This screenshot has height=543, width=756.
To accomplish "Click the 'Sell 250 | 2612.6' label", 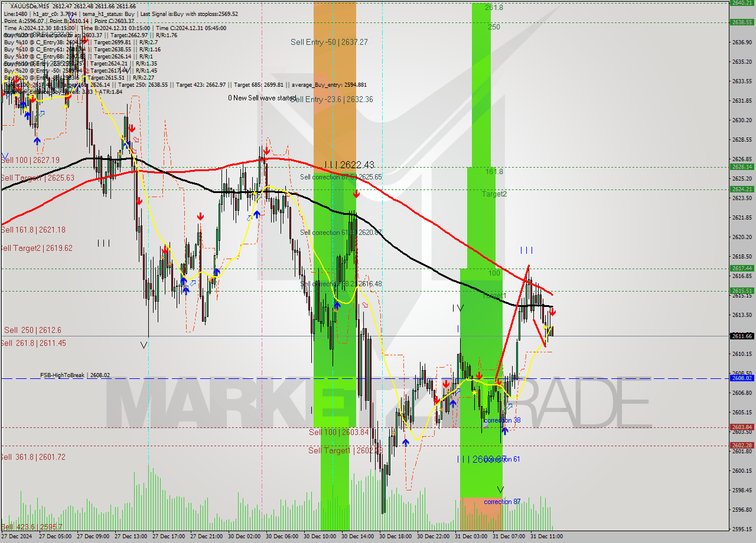I will click(x=32, y=330).
